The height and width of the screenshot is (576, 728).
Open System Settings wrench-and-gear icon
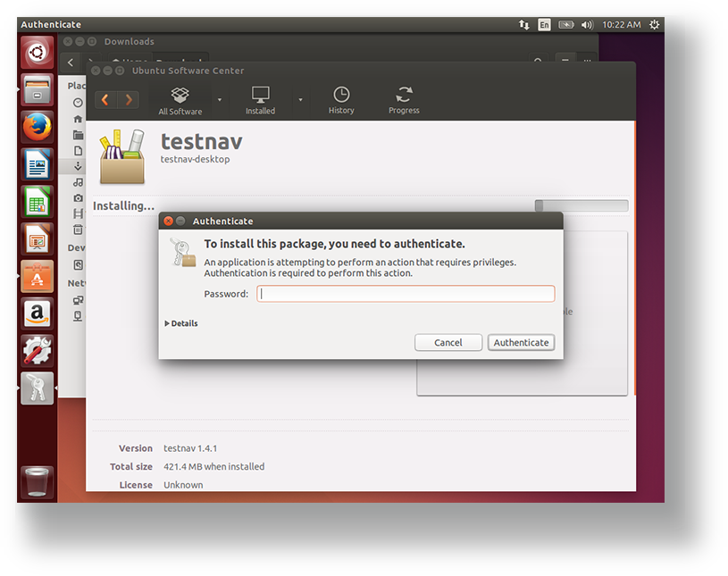pyautogui.click(x=38, y=351)
